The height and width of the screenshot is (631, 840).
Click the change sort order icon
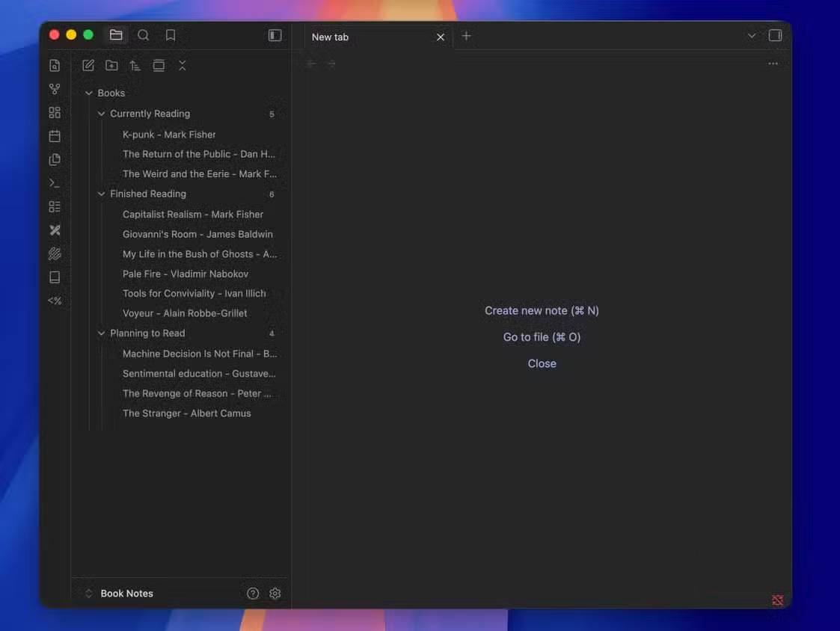pyautogui.click(x=135, y=66)
